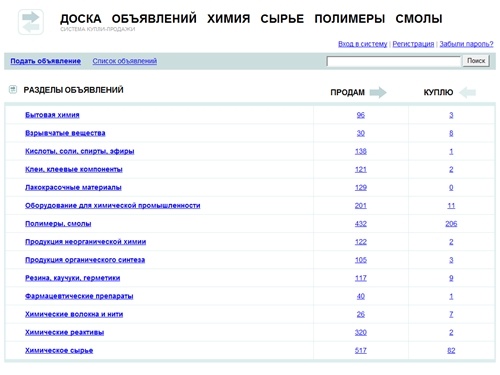Click 7 buy ads for Химические волокна

[x=451, y=314]
